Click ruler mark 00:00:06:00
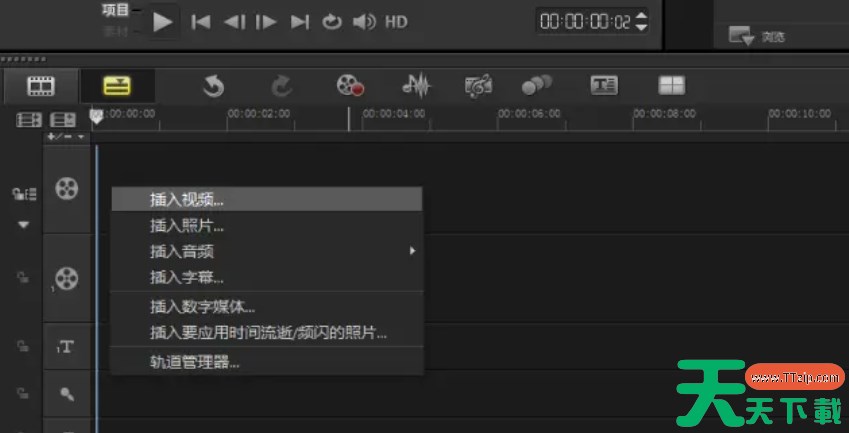Screen dimensions: 849x433 (x=529, y=114)
